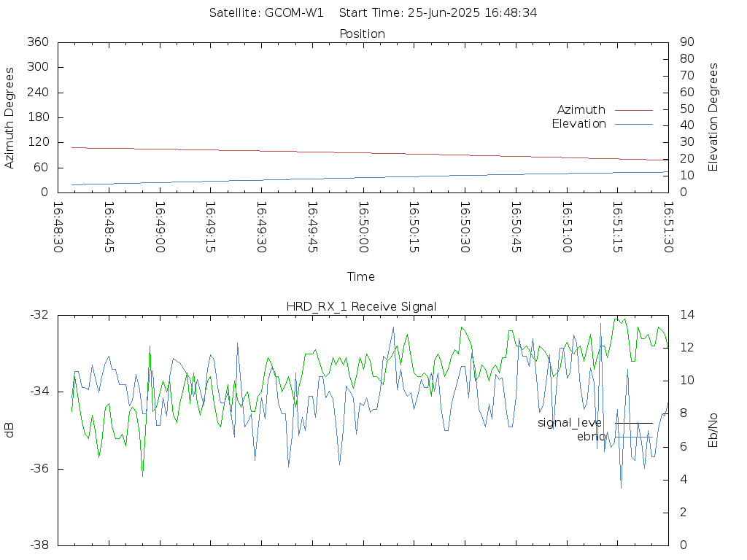Image resolution: width=747 pixels, height=560 pixels.
Task: Click the 'Position' chart title
Action: point(362,34)
